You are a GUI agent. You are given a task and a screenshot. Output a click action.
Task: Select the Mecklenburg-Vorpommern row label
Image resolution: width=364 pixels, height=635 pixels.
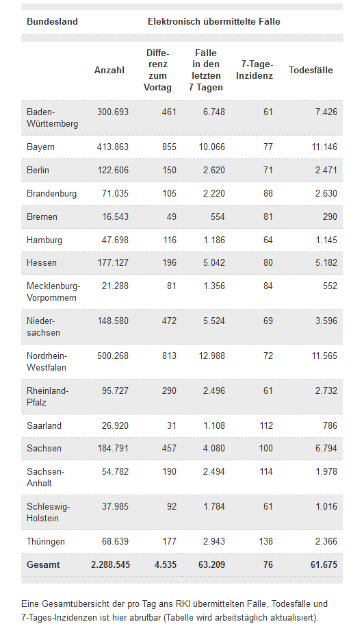click(53, 292)
